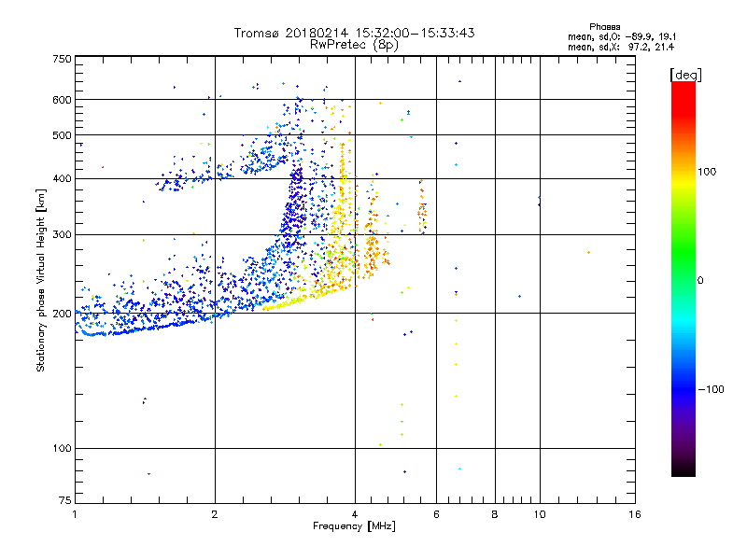Click the '0' label beside the color bar
The height and width of the screenshot is (560, 747).
700,281
